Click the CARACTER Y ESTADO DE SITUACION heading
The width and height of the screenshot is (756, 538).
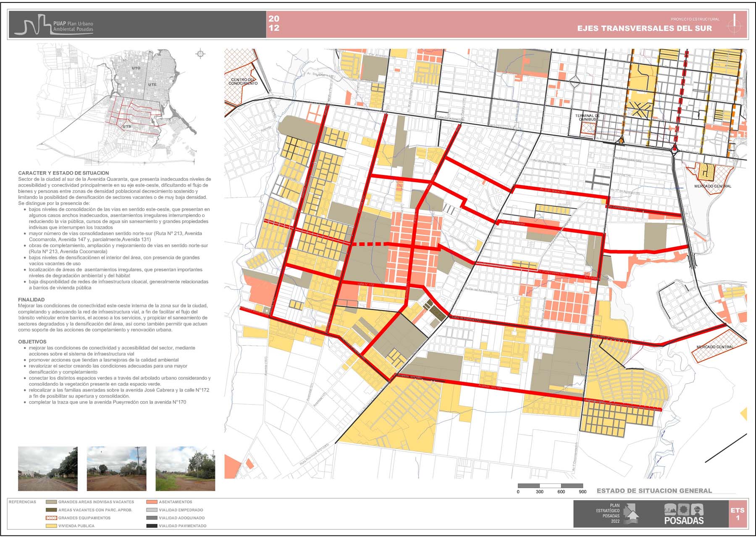pyautogui.click(x=63, y=173)
